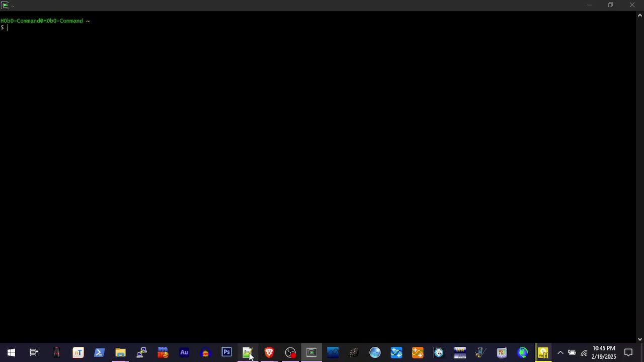This screenshot has width=644, height=362.
Task: Launch the nT app from the taskbar
Action: (78, 352)
